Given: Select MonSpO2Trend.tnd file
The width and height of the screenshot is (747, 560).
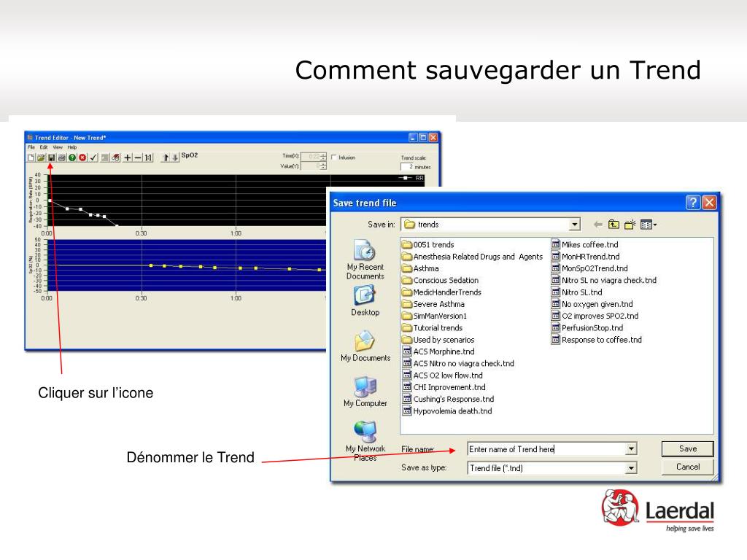Looking at the screenshot, I should (589, 268).
